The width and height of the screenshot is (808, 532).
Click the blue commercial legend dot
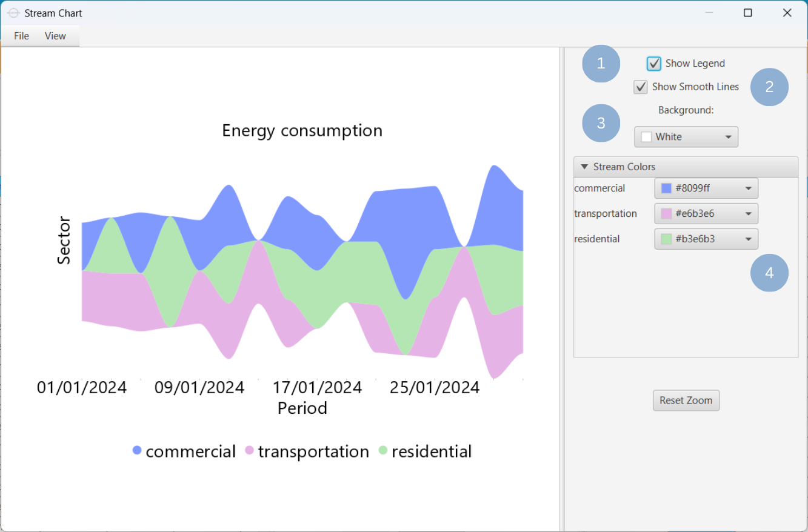coord(137,450)
